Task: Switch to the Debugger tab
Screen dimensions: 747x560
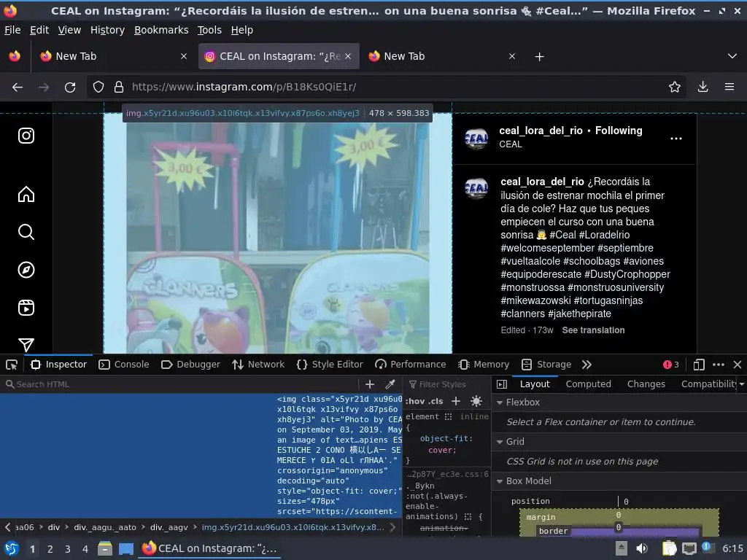Action: (191, 365)
